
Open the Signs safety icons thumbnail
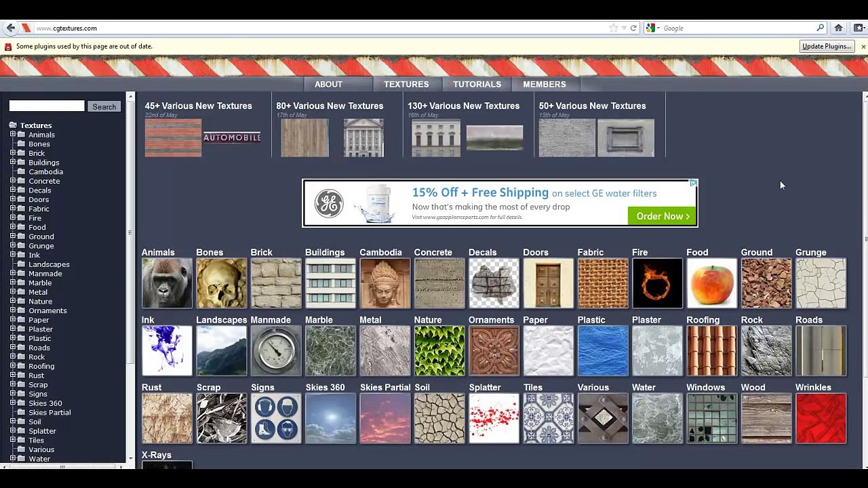pyautogui.click(x=276, y=418)
